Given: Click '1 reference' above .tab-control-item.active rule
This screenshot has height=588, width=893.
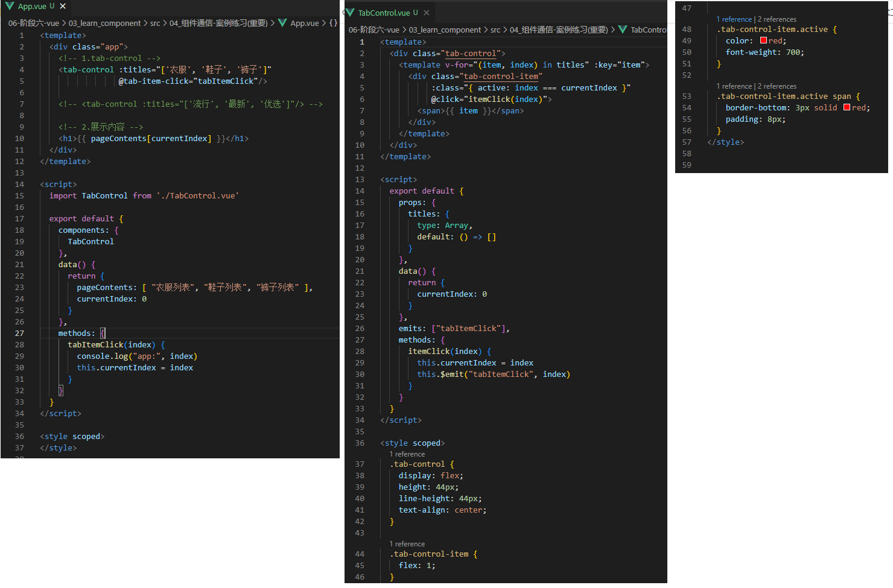Looking at the screenshot, I should pos(734,19).
